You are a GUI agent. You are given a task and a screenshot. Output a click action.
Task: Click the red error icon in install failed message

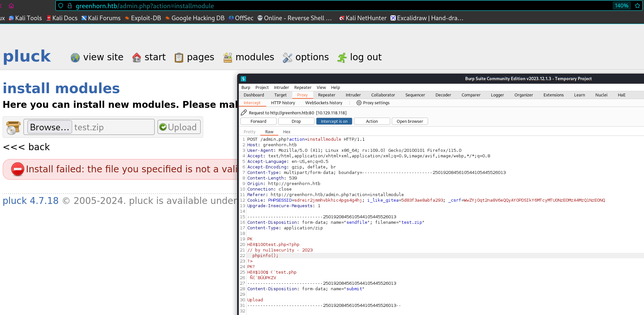coord(18,169)
